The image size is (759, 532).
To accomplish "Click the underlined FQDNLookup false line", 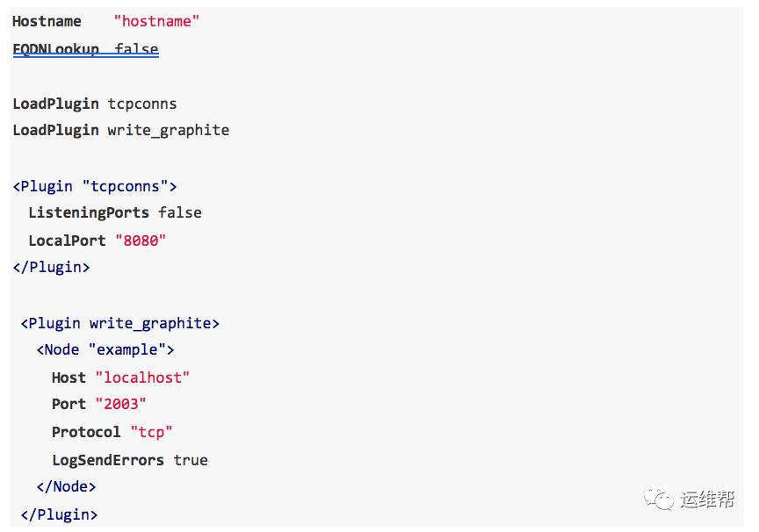I will click(86, 49).
